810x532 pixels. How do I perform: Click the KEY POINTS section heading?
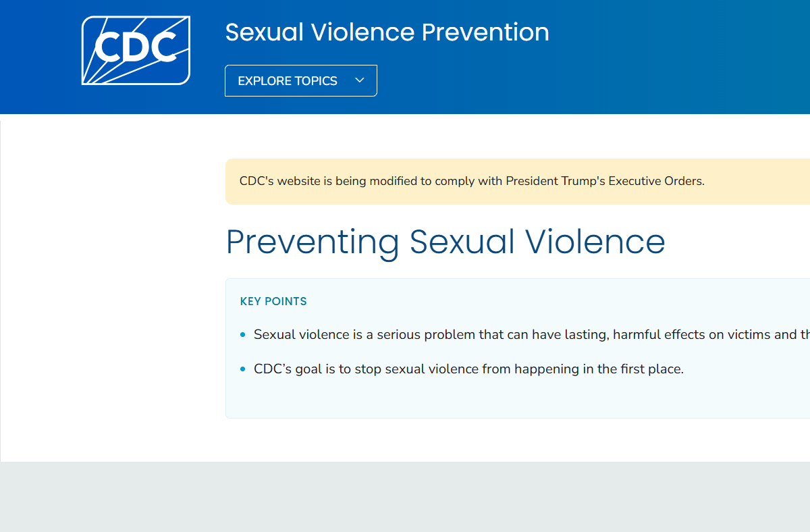click(x=273, y=301)
